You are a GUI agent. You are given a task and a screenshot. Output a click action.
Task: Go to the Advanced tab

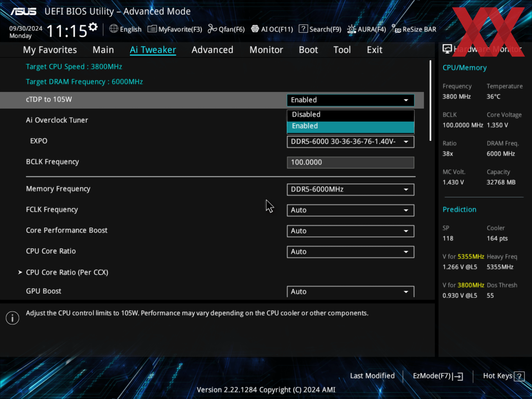coord(212,50)
